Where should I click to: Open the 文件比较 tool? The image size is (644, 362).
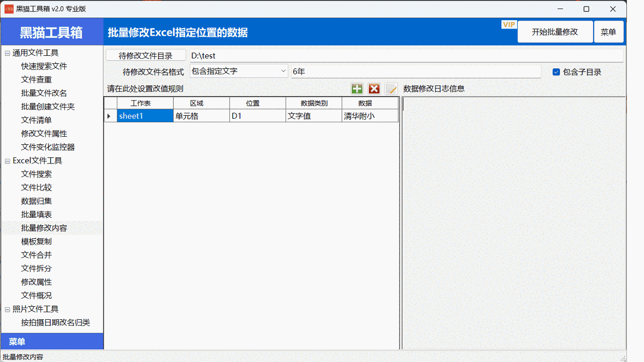pos(36,188)
